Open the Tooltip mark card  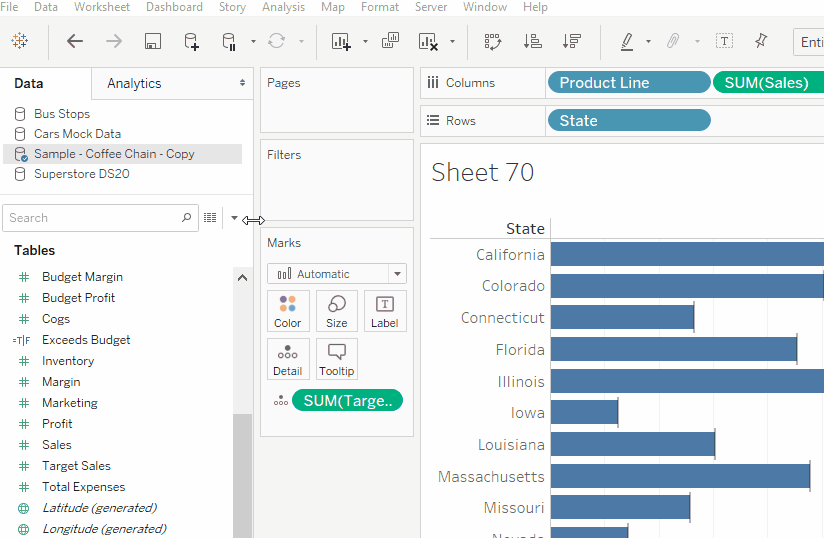[337, 359]
